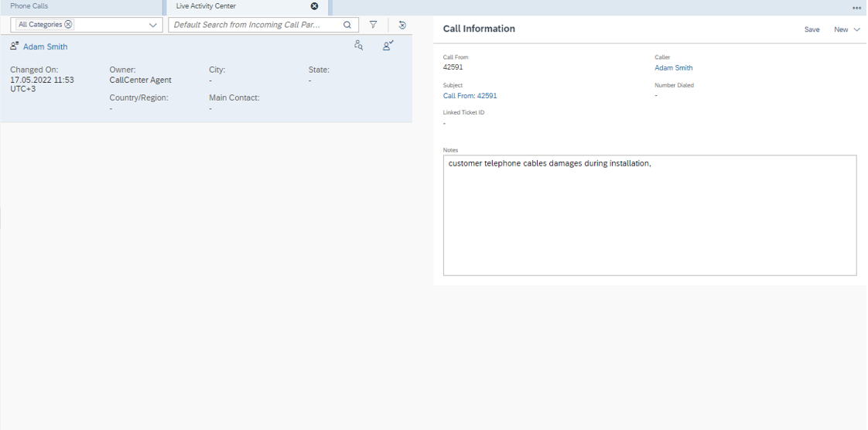
Task: Open the three-dot overflow menu at top right
Action: point(856,8)
